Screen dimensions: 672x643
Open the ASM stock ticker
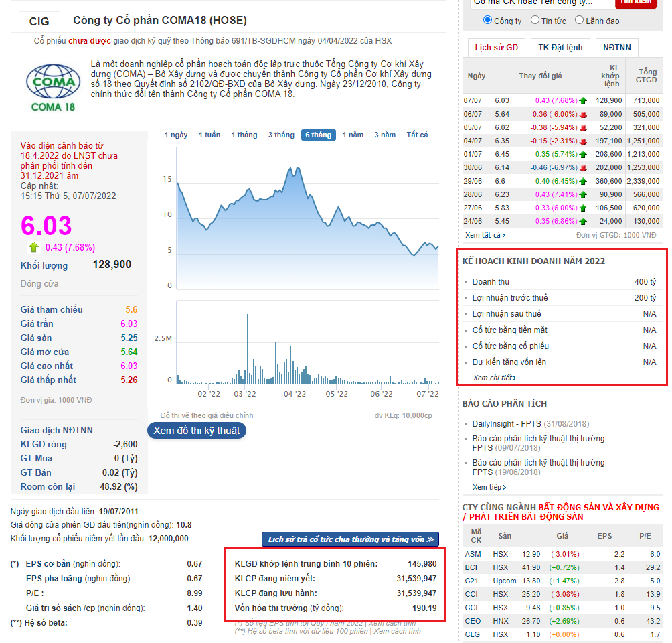coord(473,554)
